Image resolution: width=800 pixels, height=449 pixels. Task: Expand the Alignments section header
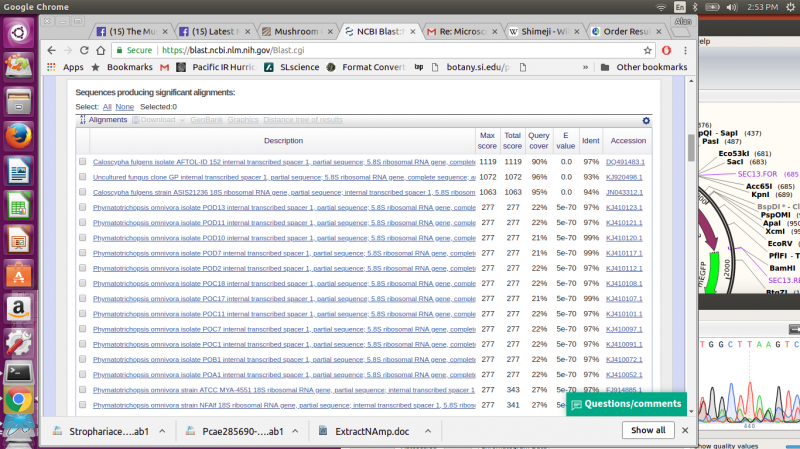pyautogui.click(x=104, y=120)
